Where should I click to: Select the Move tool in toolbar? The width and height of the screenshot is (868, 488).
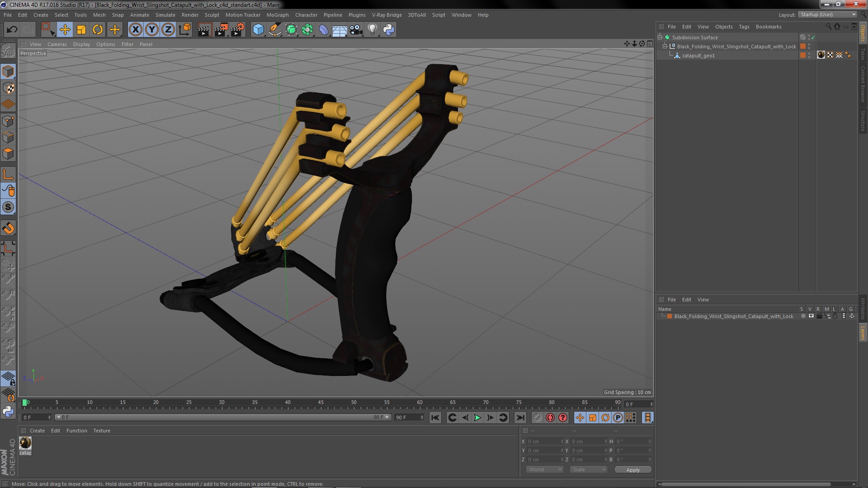click(65, 30)
